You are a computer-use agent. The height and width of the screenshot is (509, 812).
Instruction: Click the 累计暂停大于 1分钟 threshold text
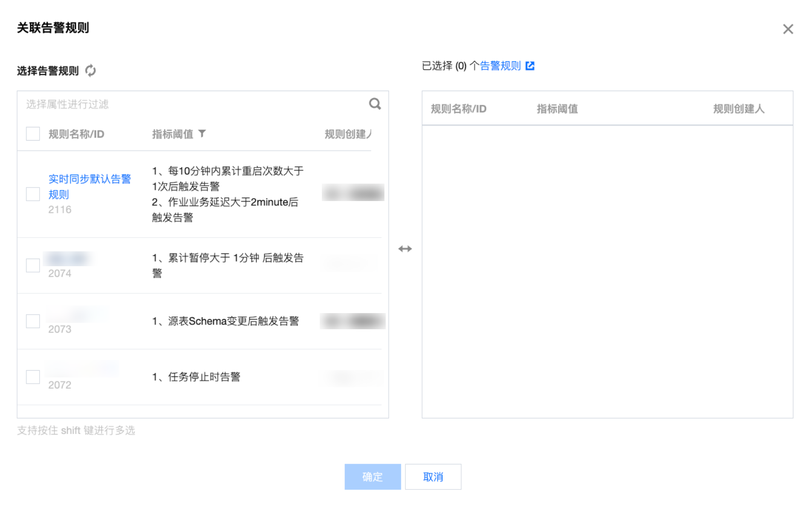pyautogui.click(x=228, y=265)
